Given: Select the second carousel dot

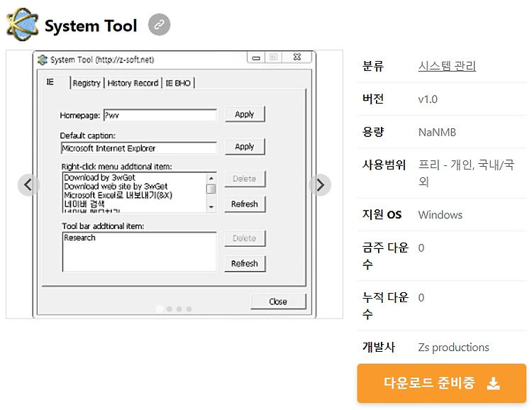Looking at the screenshot, I should click(170, 309).
